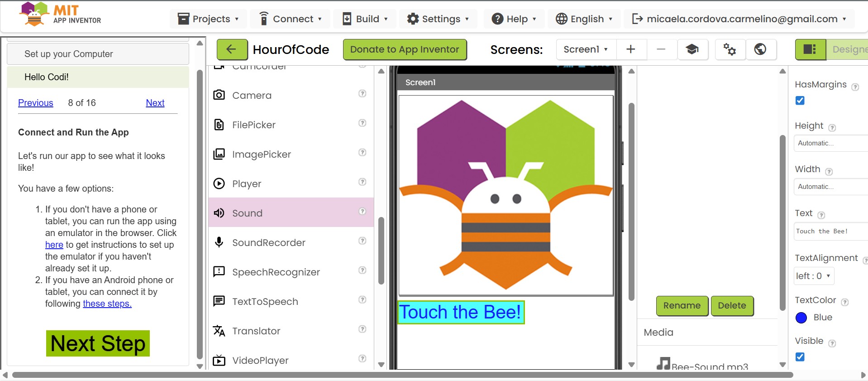Image resolution: width=868 pixels, height=381 pixels.
Task: Click the graduation cap tutorial icon
Action: click(692, 49)
